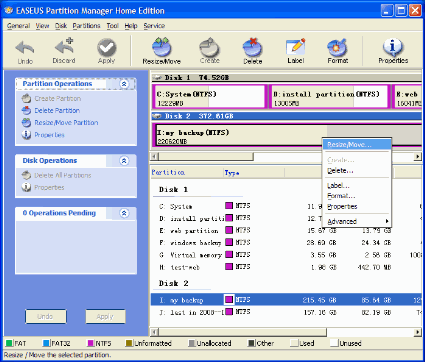This screenshot has width=425, height=362.
Task: Click the Delete toolbar icon
Action: [253, 47]
